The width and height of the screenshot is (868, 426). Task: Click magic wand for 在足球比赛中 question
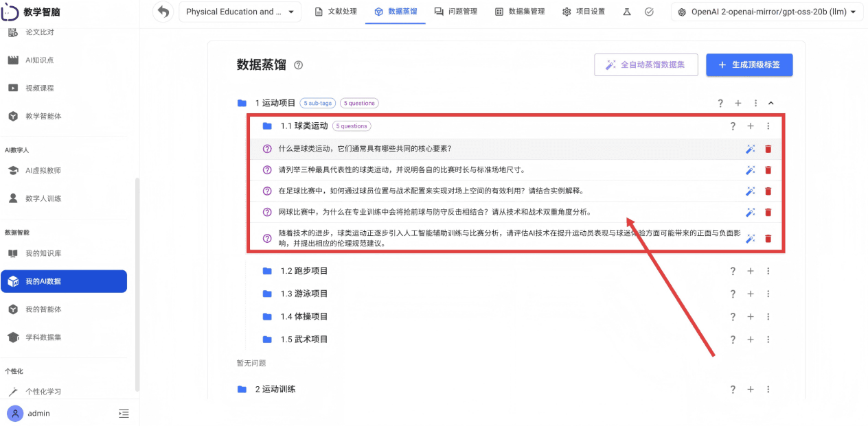751,191
